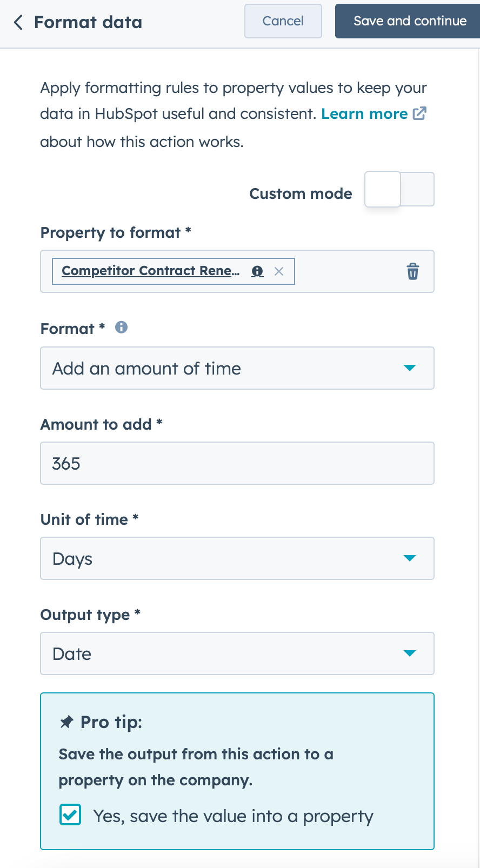Image resolution: width=480 pixels, height=868 pixels.
Task: Uncheck Yes, save the value into a property
Action: (70, 814)
